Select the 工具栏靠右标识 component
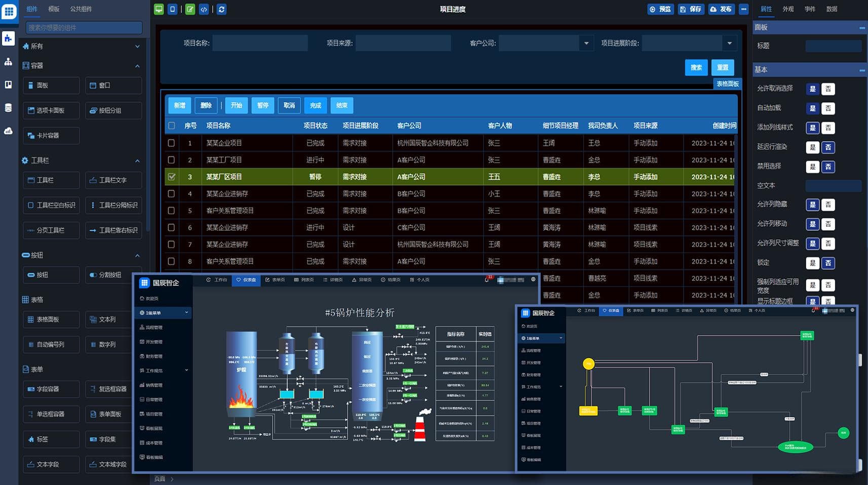This screenshot has width=868, height=485. pyautogui.click(x=114, y=230)
